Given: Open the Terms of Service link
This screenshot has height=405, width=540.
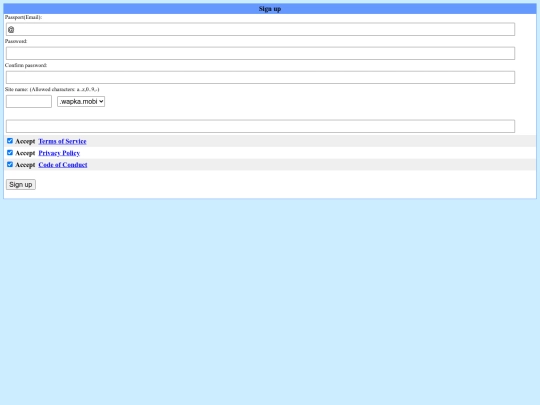Looking at the screenshot, I should tap(62, 141).
